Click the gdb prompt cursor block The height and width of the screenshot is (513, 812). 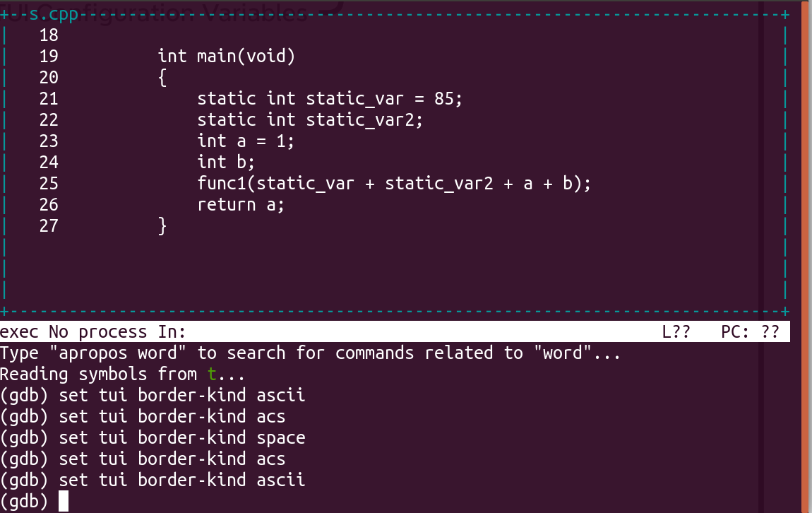63,501
